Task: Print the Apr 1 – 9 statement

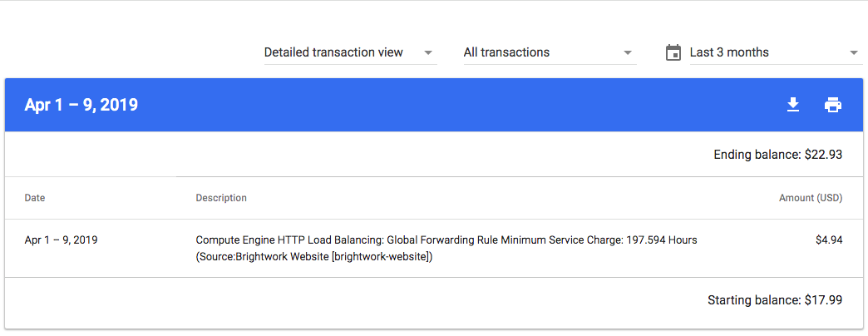Action: click(x=832, y=105)
